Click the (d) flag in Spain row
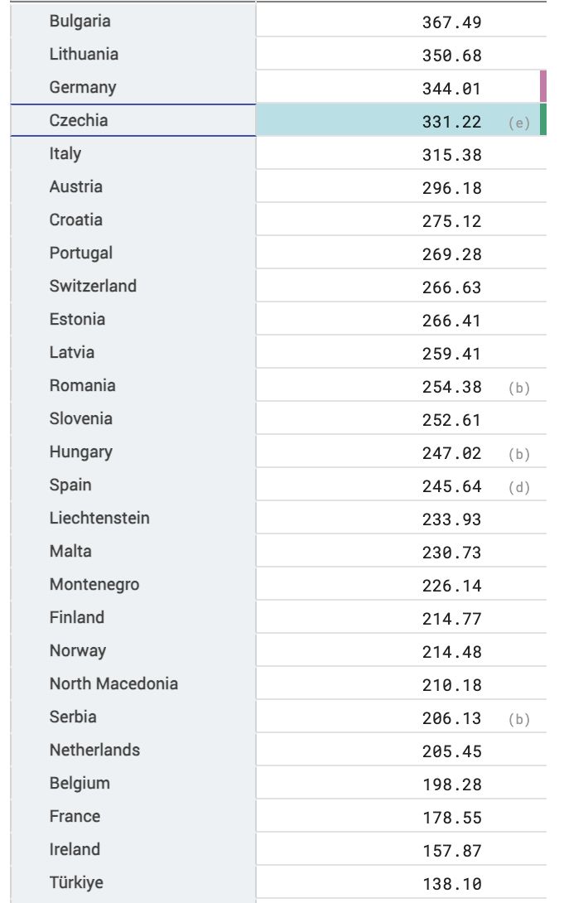This screenshot has height=903, width=588. click(519, 487)
